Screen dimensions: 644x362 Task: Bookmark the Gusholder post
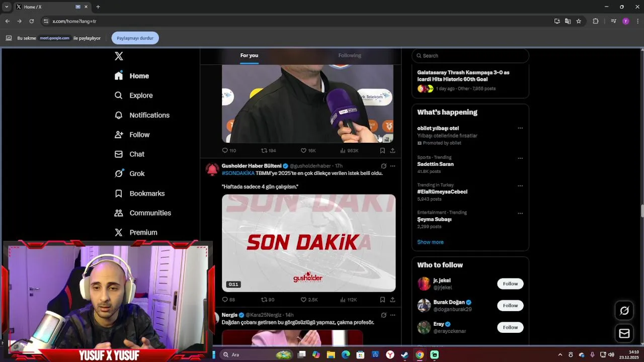pos(382,300)
